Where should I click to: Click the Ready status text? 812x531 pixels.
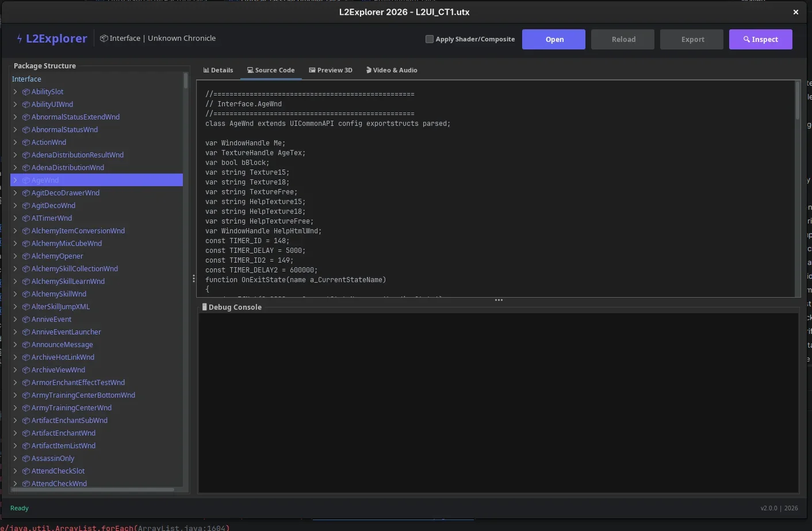pos(19,508)
